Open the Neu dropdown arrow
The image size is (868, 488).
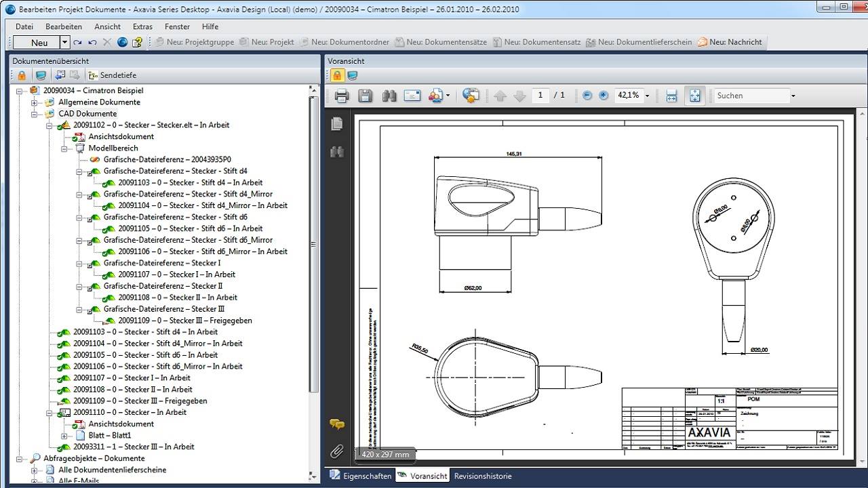tap(64, 42)
